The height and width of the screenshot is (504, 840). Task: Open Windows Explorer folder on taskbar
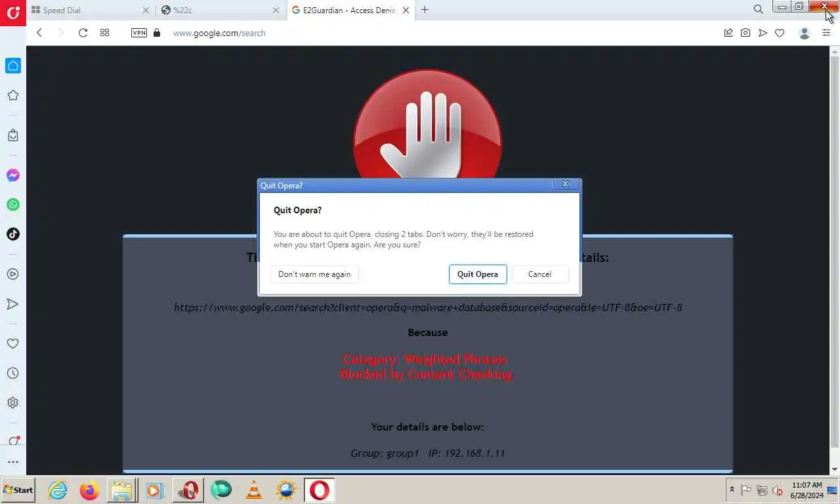coord(121,490)
